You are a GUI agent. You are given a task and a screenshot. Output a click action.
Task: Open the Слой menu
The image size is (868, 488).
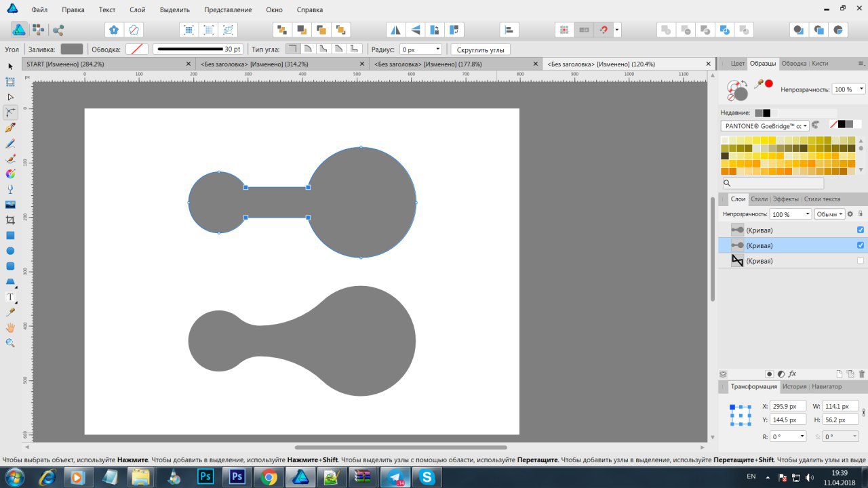coord(137,10)
